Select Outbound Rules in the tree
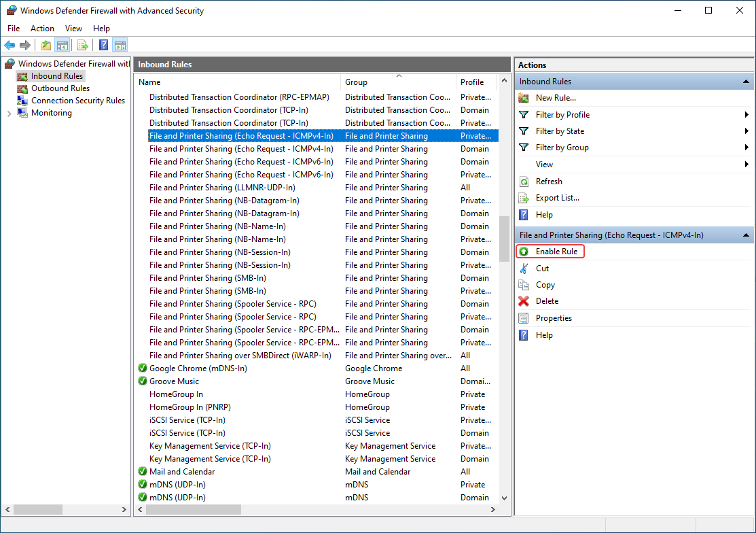 [x=60, y=88]
